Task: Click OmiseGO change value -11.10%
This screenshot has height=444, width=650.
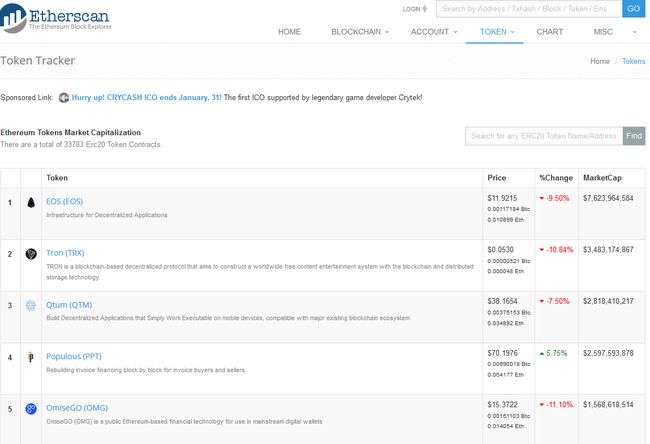Action: [556, 405]
